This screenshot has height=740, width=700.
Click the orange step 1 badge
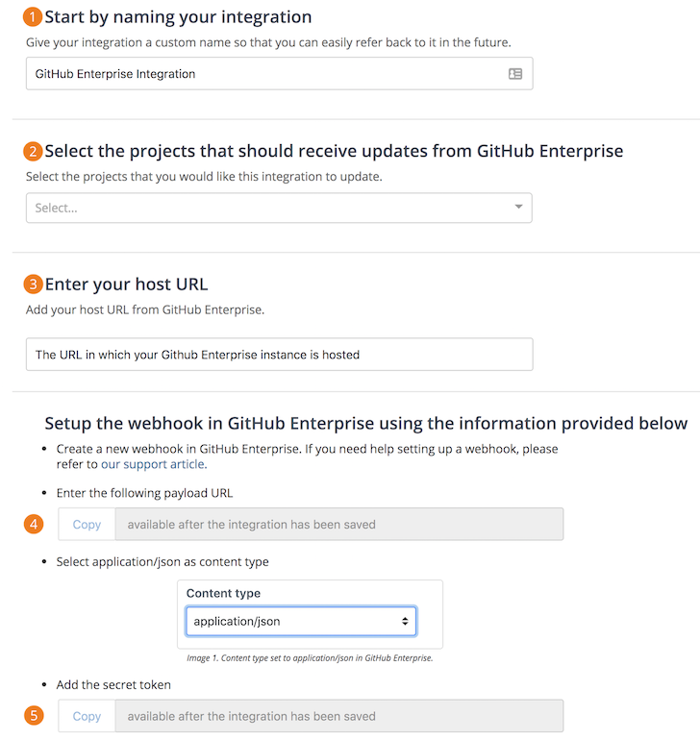[34, 17]
